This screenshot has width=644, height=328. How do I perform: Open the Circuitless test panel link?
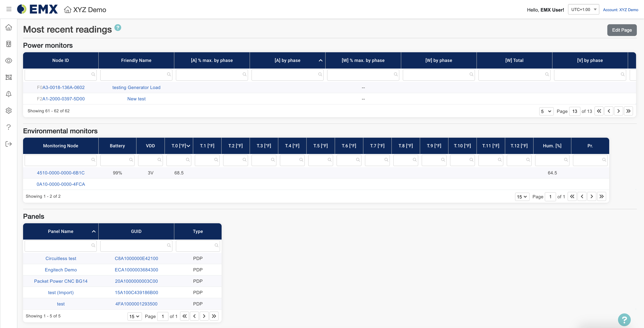(61, 258)
